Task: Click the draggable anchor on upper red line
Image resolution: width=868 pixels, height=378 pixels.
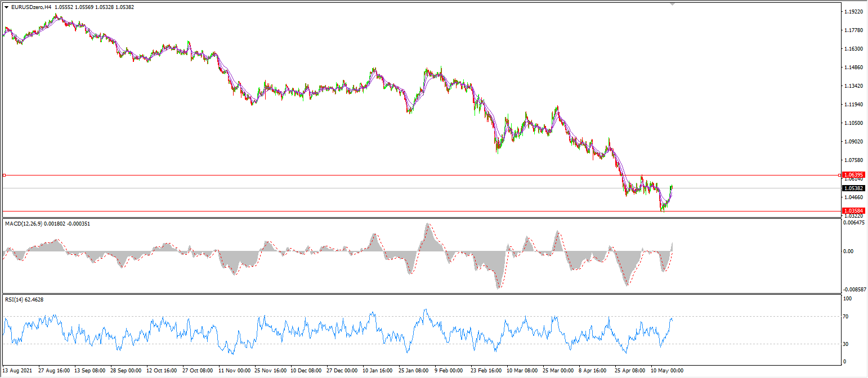Action: pos(6,175)
